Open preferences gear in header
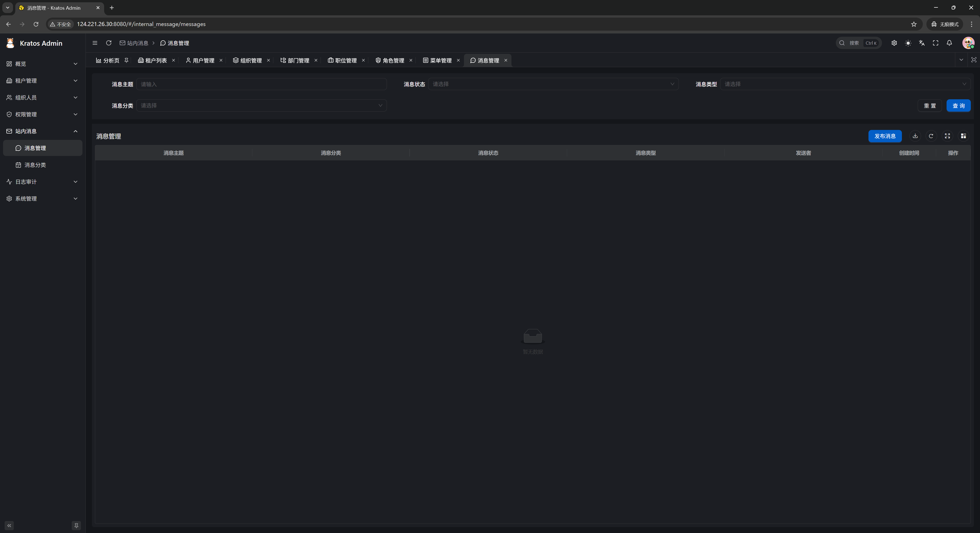 tap(894, 43)
